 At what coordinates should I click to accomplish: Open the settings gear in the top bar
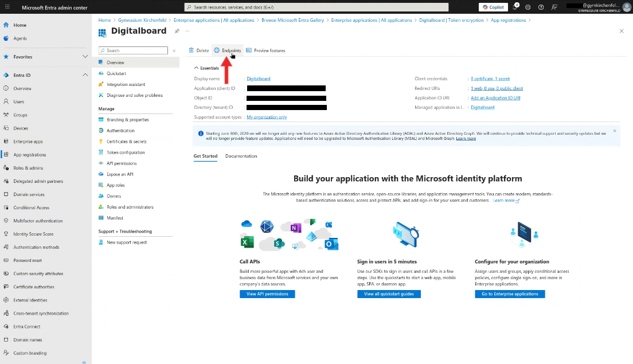528,7
